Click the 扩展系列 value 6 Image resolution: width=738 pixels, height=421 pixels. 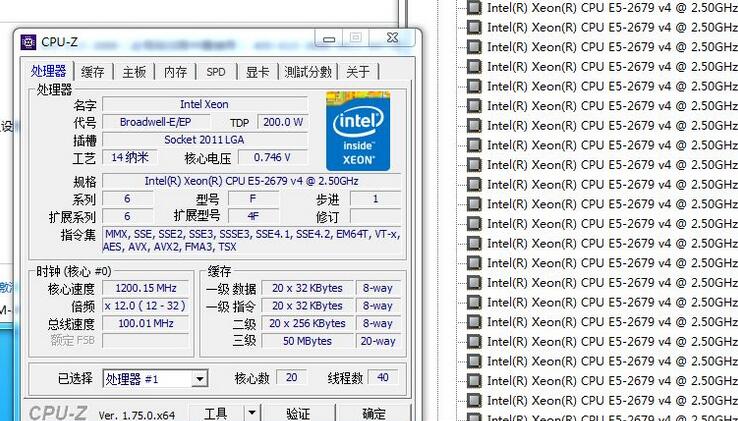(x=127, y=217)
